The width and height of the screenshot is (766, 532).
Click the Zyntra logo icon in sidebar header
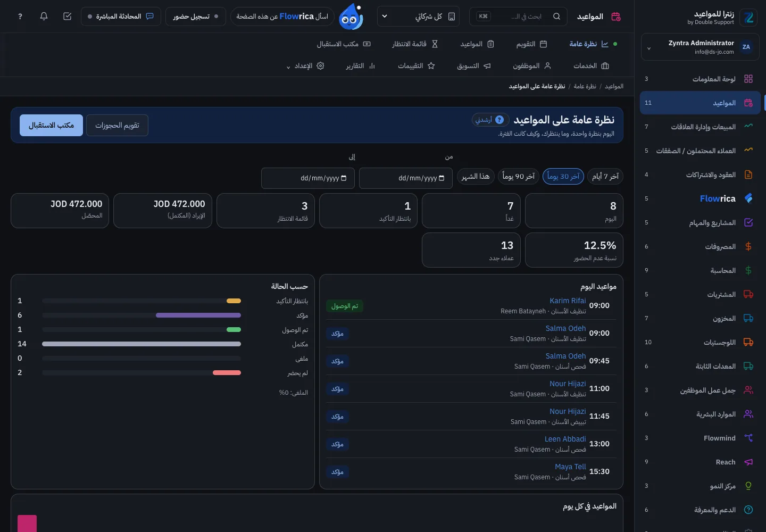tap(749, 18)
